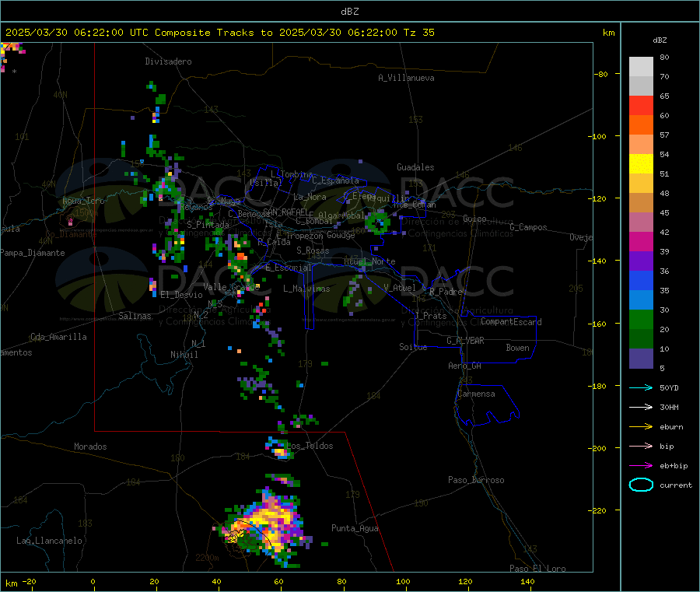Image resolution: width=700 pixels, height=592 pixels.
Task: Select the orange 57-60 dBZ color swatch
Action: 641,125
